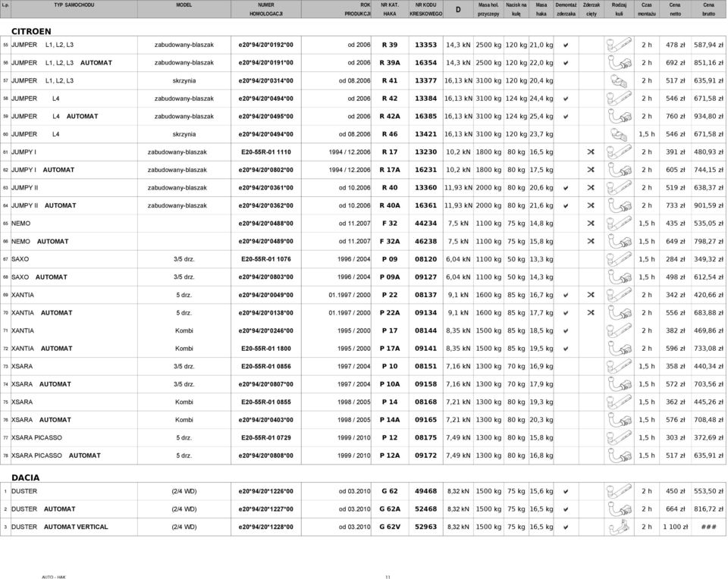Select the NEMO AUTOMAT row name
This screenshot has height=579, width=728.
pyautogui.click(x=40, y=241)
